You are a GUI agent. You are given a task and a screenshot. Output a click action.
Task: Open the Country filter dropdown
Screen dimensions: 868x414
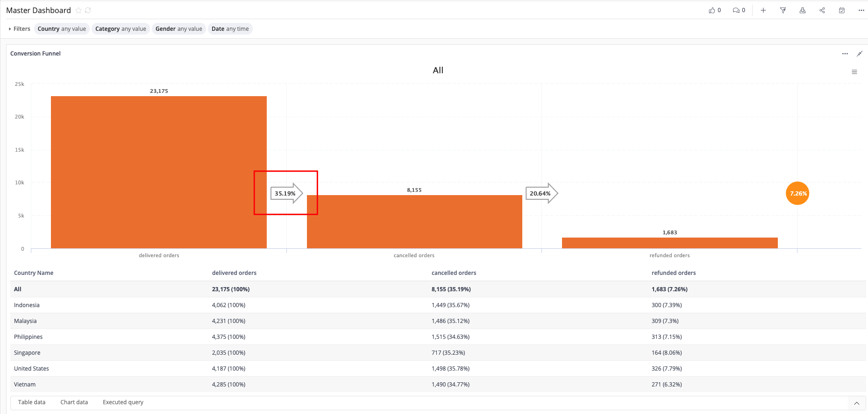pyautogui.click(x=62, y=29)
